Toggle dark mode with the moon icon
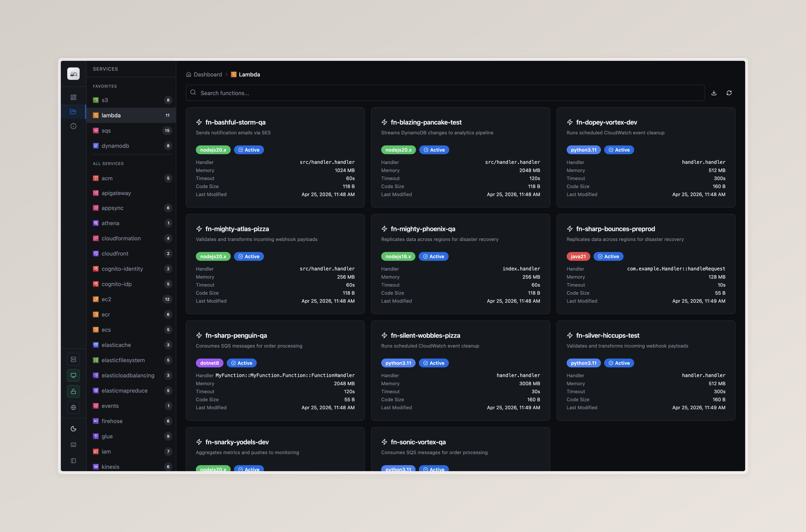 click(x=73, y=429)
